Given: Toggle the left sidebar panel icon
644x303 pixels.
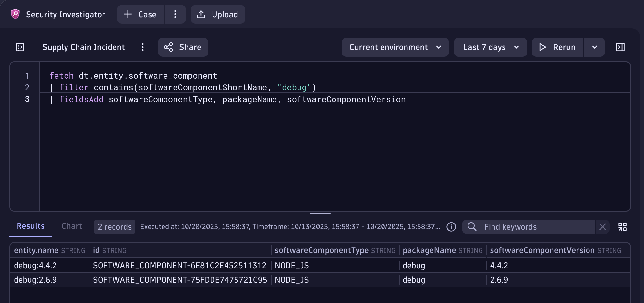Looking at the screenshot, I should point(20,47).
